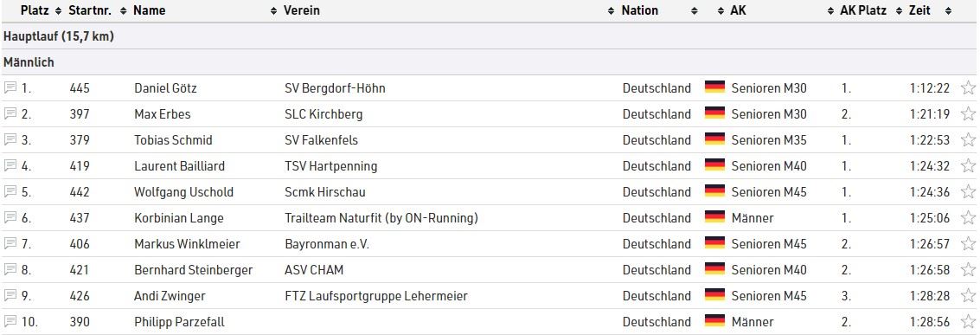This screenshot has width=980, height=335.
Task: Click the name Bernhard Steinberger
Action: coord(194,270)
